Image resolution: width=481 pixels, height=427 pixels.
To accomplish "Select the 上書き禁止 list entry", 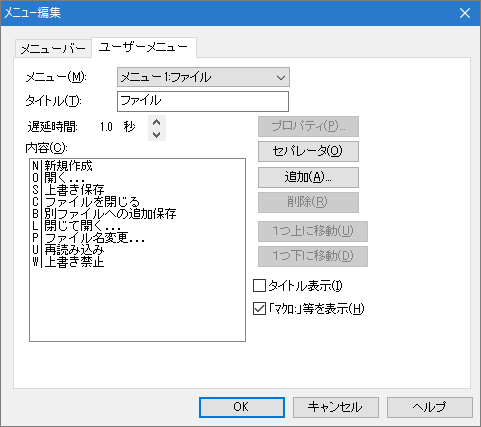I will (137, 262).
